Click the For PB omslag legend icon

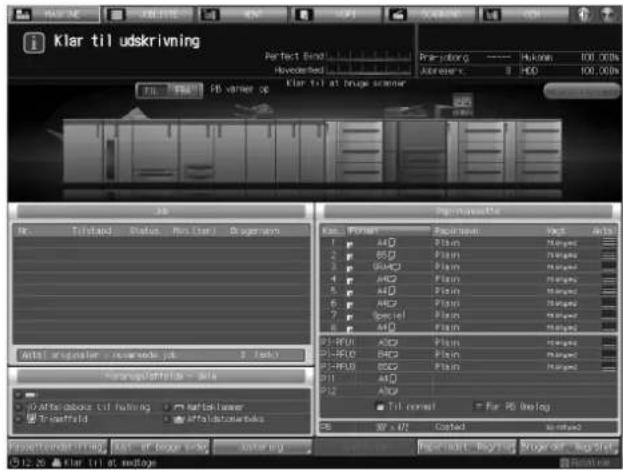[478, 406]
